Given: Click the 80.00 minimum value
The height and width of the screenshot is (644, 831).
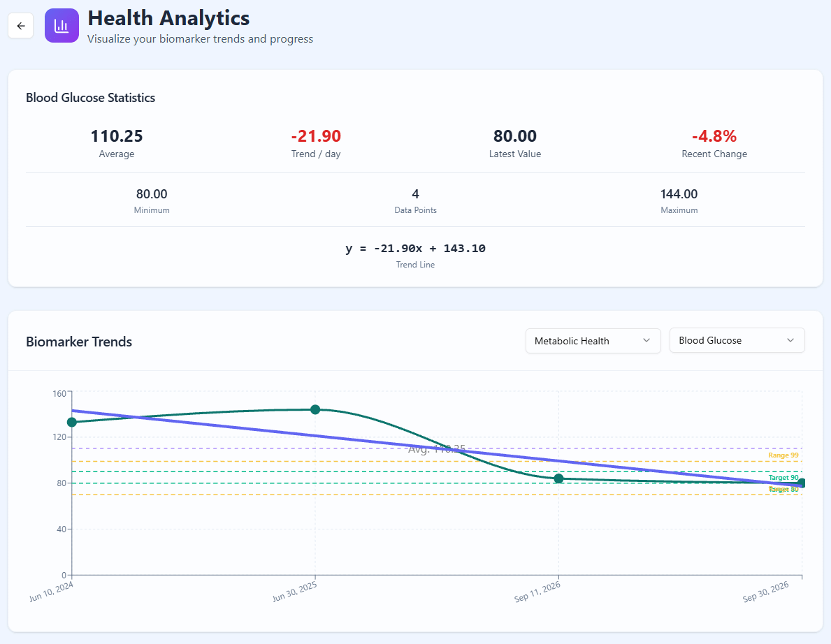Looking at the screenshot, I should (x=152, y=194).
